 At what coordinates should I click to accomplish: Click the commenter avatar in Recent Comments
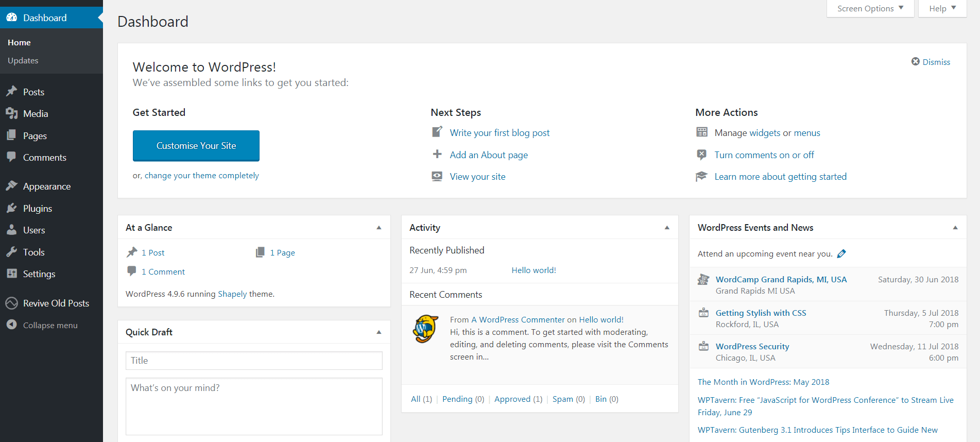point(425,328)
